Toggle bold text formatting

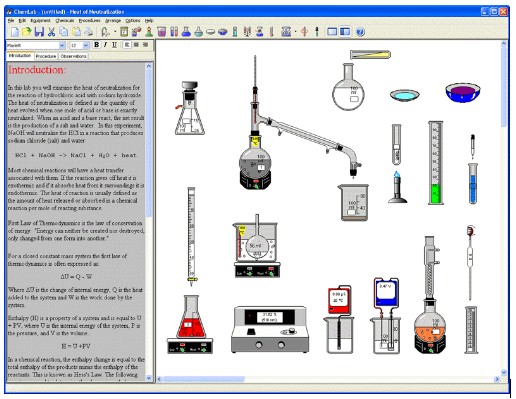click(96, 45)
